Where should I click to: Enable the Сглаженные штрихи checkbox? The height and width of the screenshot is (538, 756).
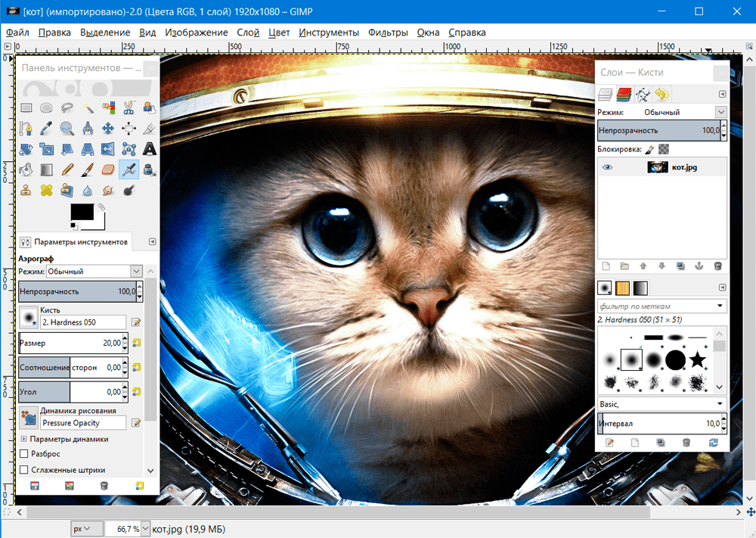23,470
